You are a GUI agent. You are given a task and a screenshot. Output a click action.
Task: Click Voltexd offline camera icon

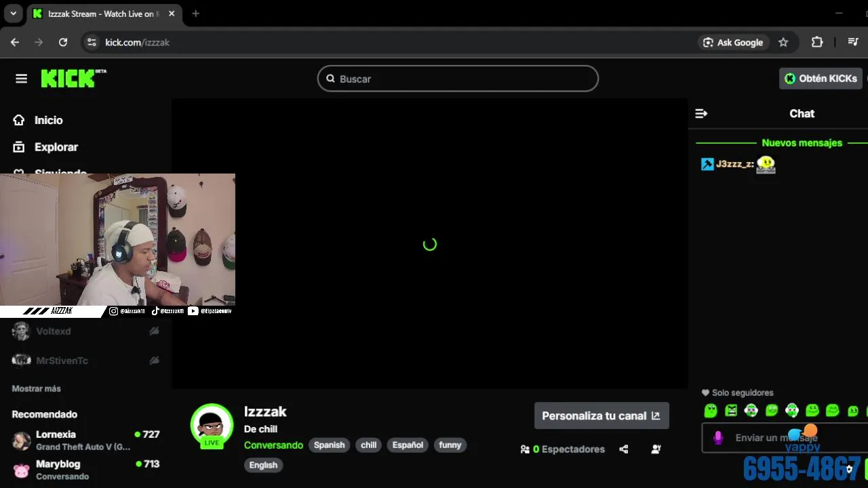154,331
